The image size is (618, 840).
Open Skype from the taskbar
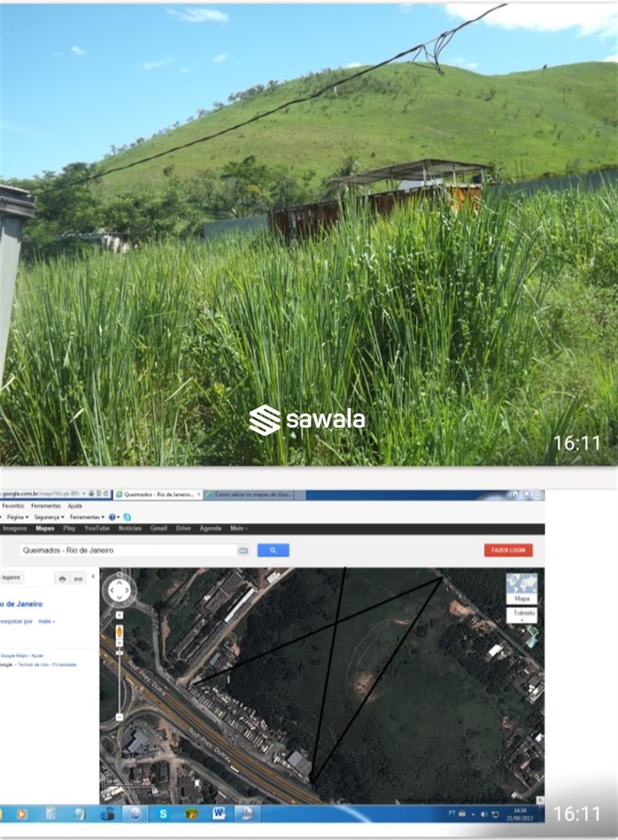coord(163,814)
